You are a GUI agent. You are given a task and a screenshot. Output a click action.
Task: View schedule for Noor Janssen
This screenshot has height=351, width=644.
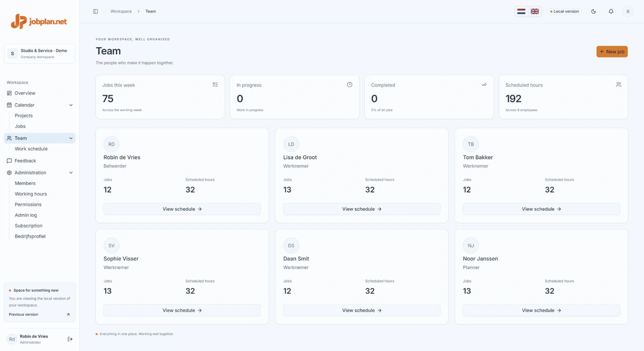point(541,311)
